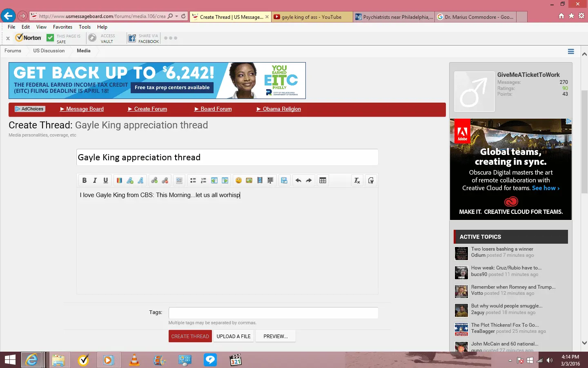This screenshot has width=588, height=368.
Task: Open the View menu
Action: pyautogui.click(x=41, y=27)
